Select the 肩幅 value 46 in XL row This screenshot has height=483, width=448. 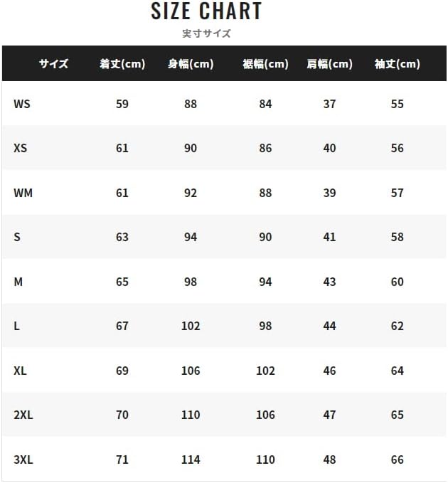pos(329,371)
